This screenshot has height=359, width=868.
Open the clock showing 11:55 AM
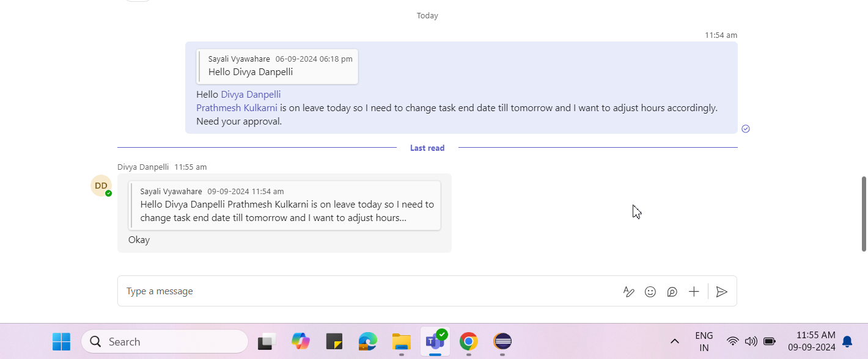coord(812,341)
